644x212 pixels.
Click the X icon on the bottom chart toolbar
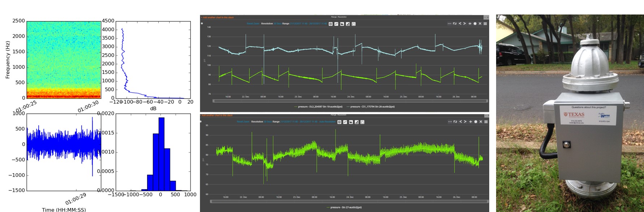pyautogui.click(x=481, y=122)
